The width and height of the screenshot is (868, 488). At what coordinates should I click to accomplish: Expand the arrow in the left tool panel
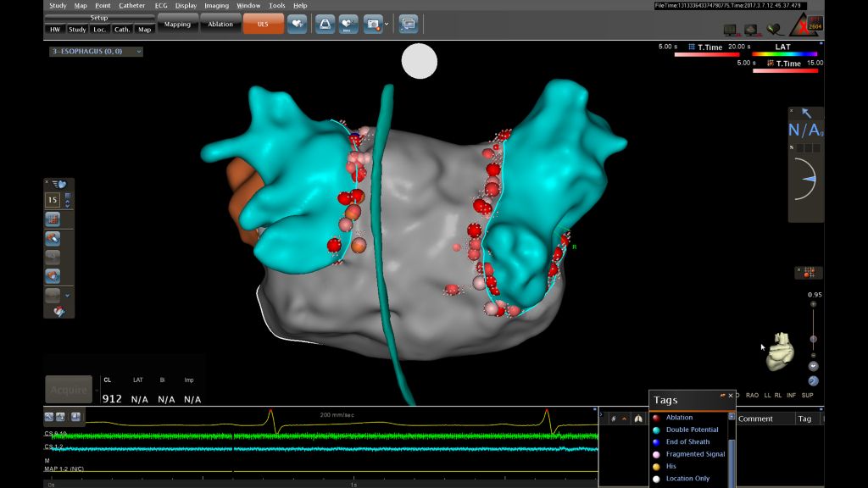pos(67,295)
